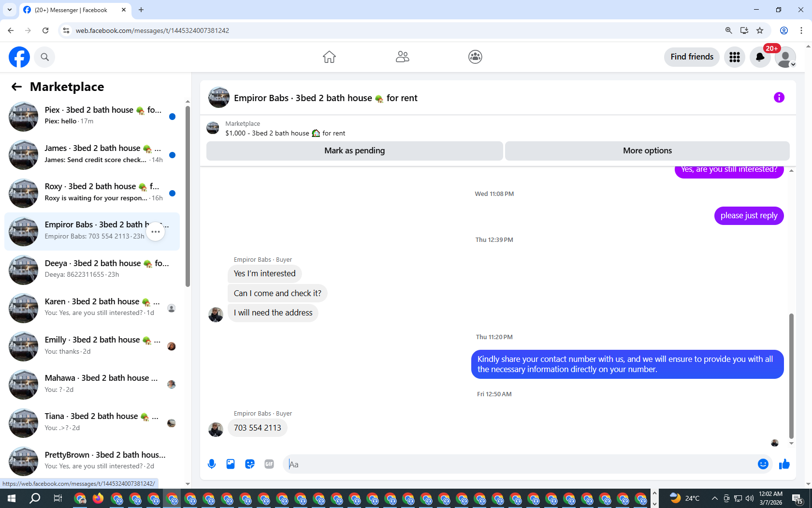Click the 'I will need the address' message

[x=273, y=313]
